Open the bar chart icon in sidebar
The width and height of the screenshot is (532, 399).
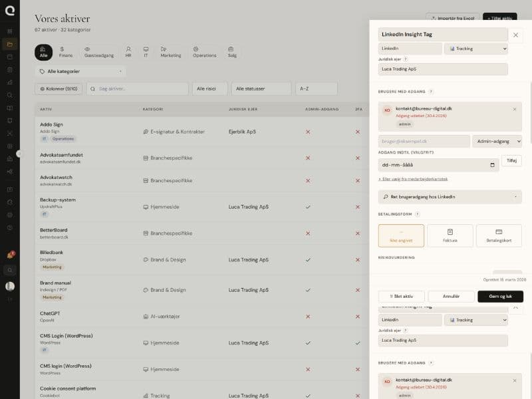tap(10, 82)
